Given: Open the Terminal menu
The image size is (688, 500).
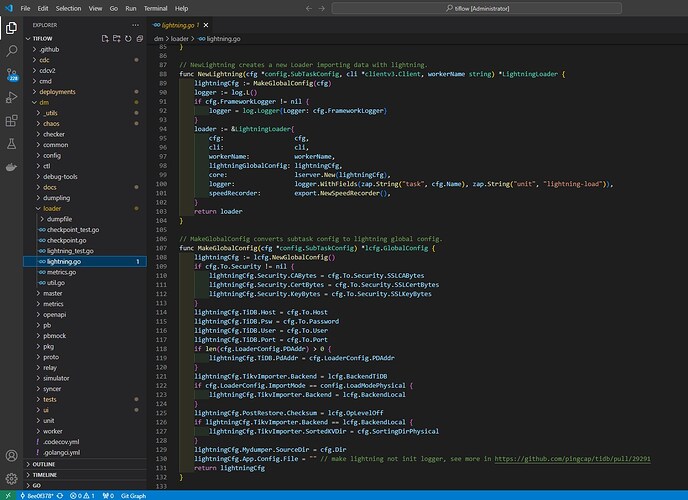Looking at the screenshot, I should point(156,8).
